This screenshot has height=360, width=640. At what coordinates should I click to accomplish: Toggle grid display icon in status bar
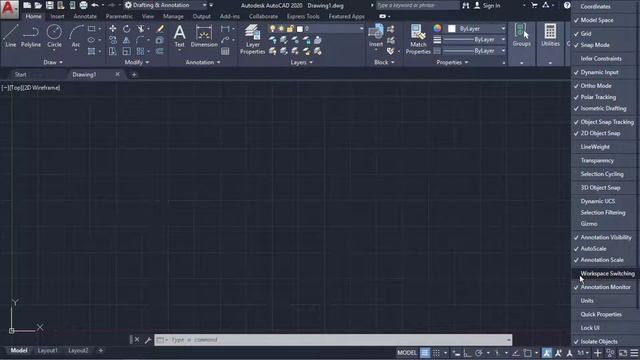tap(425, 353)
